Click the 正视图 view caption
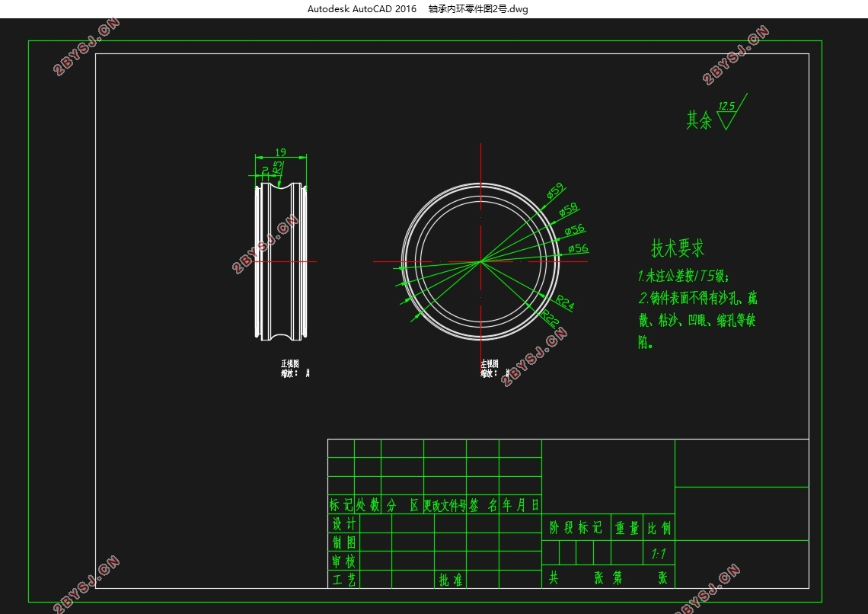 (289, 363)
